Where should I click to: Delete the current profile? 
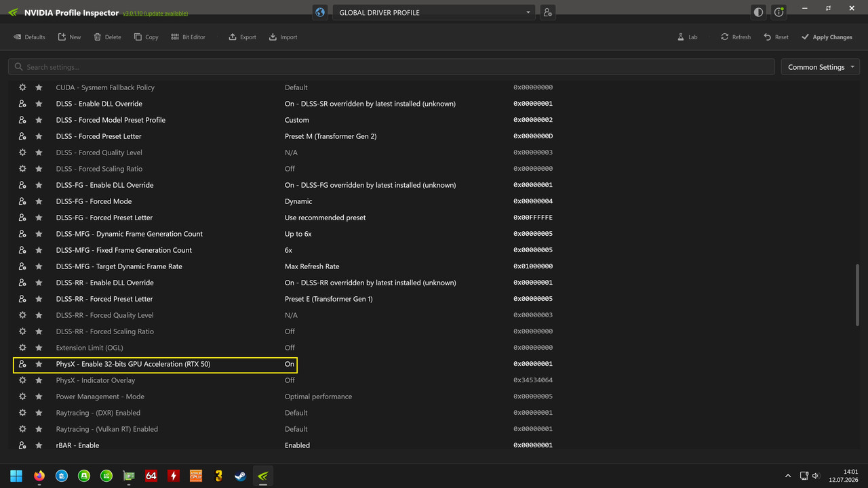click(x=107, y=37)
